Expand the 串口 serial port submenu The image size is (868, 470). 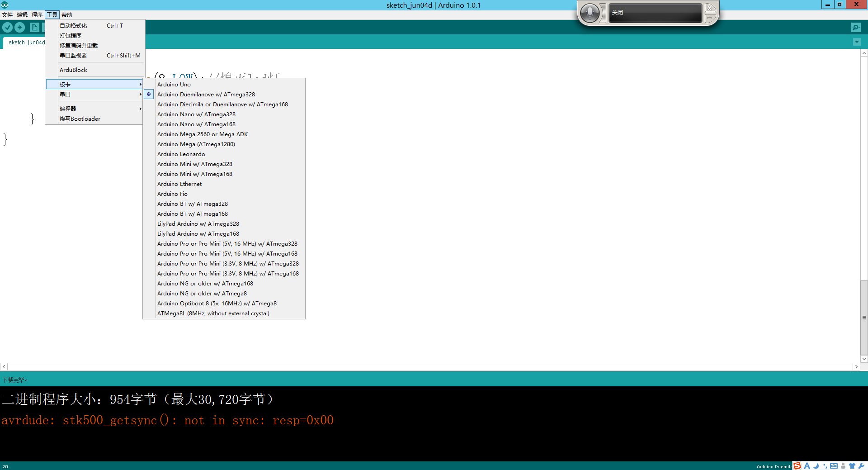(x=94, y=94)
